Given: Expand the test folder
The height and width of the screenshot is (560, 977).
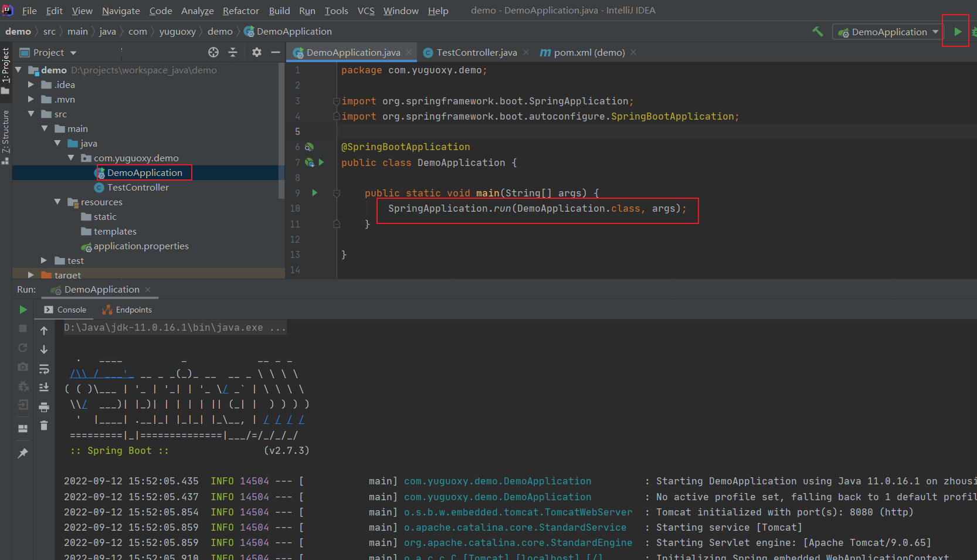Looking at the screenshot, I should (44, 260).
